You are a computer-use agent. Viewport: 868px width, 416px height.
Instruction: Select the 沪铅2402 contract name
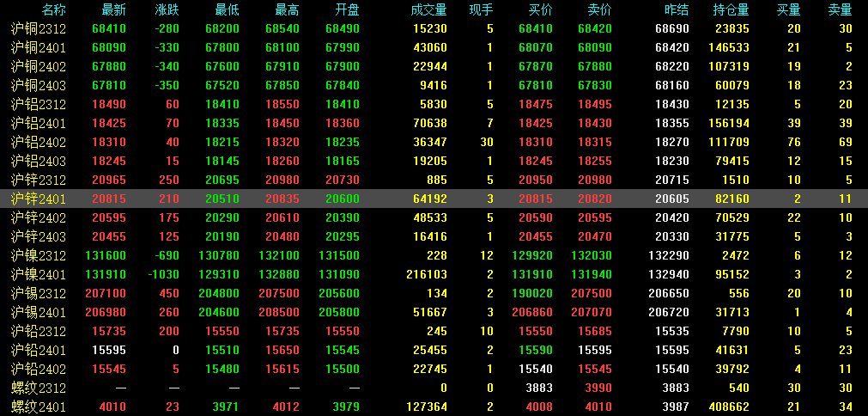[x=39, y=369]
